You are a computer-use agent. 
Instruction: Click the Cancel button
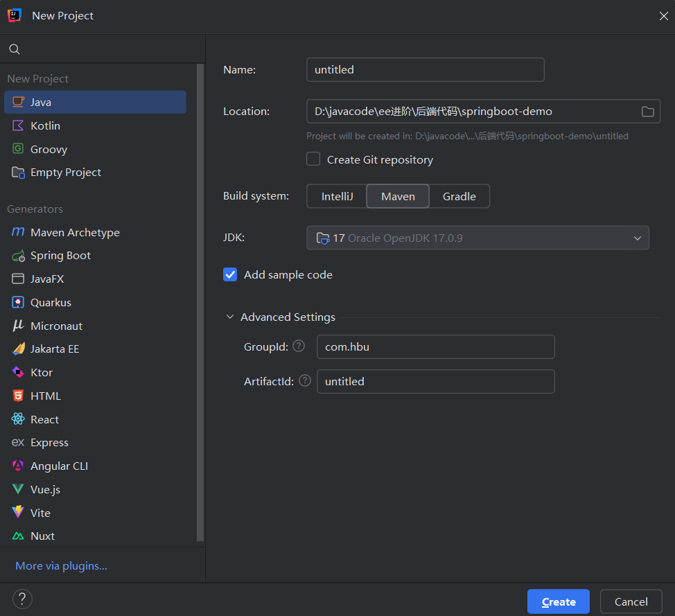pyautogui.click(x=631, y=601)
